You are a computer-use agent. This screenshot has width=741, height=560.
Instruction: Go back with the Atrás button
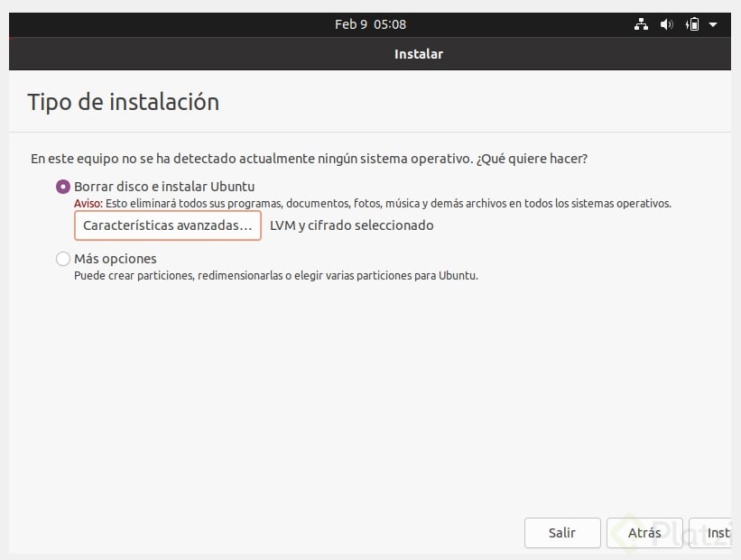(x=644, y=533)
